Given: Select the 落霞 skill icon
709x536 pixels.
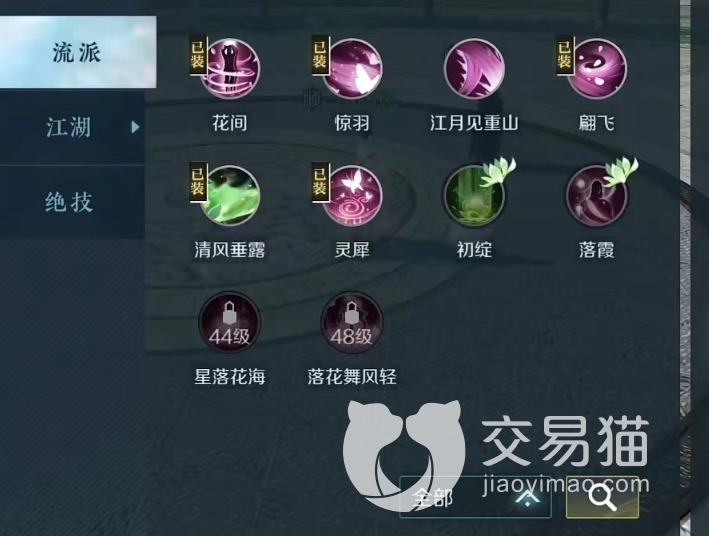Looking at the screenshot, I should tap(597, 195).
